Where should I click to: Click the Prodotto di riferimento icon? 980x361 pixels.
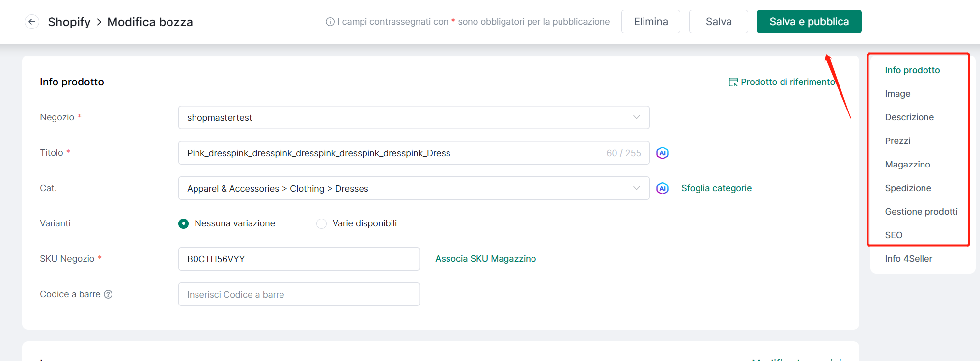[733, 82]
